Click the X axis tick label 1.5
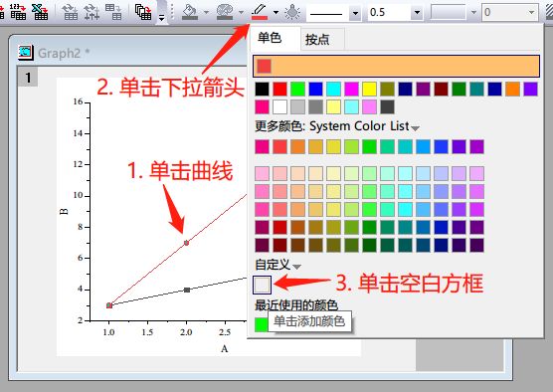Image resolution: width=553 pixels, height=392 pixels. [x=147, y=332]
